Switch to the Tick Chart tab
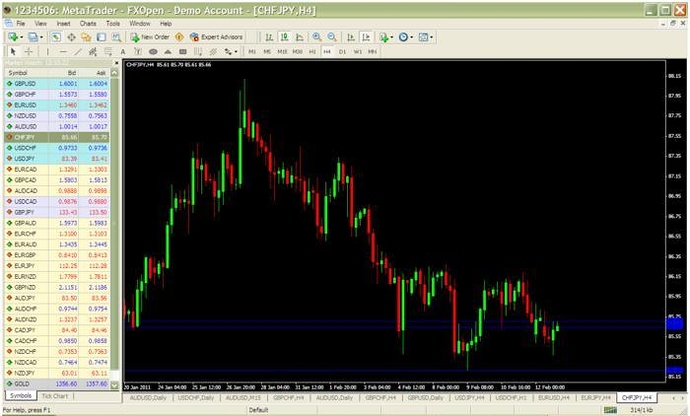690x416 pixels. pyautogui.click(x=55, y=396)
